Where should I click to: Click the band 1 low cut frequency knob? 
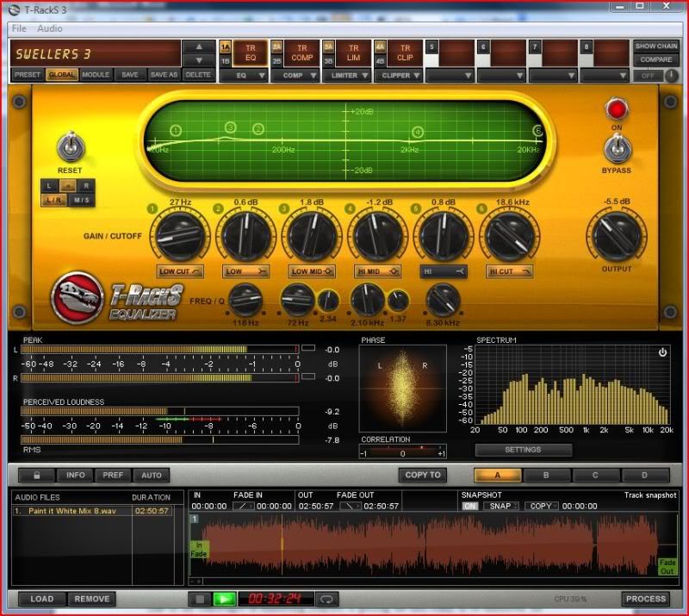point(180,236)
